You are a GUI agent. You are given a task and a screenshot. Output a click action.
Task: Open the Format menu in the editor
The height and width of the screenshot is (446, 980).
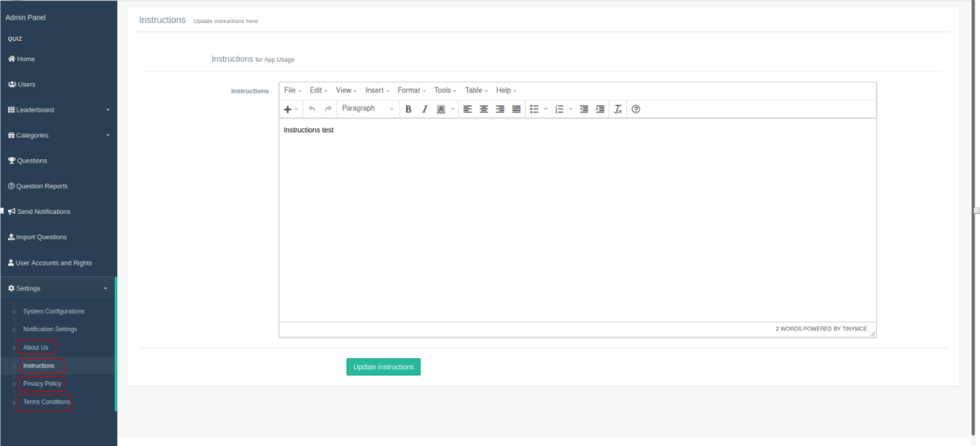point(412,90)
